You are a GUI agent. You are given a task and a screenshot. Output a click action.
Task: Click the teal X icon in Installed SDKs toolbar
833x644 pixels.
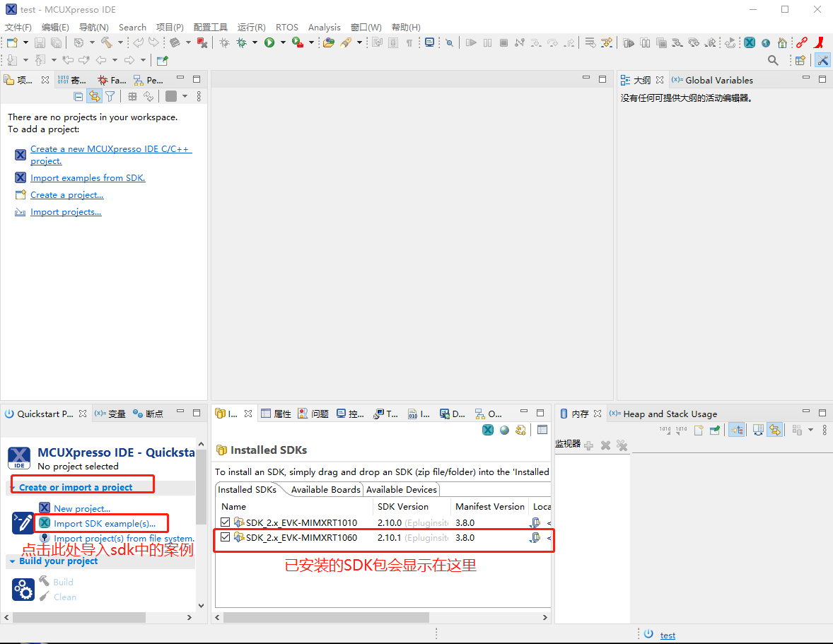(488, 430)
